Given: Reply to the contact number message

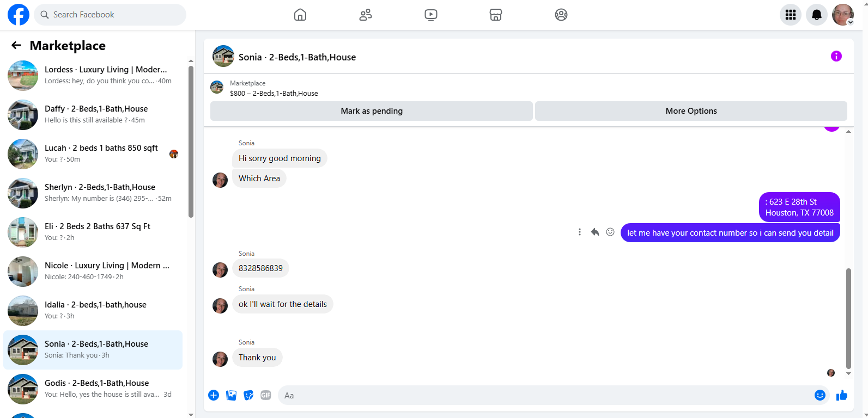Looking at the screenshot, I should (595, 232).
